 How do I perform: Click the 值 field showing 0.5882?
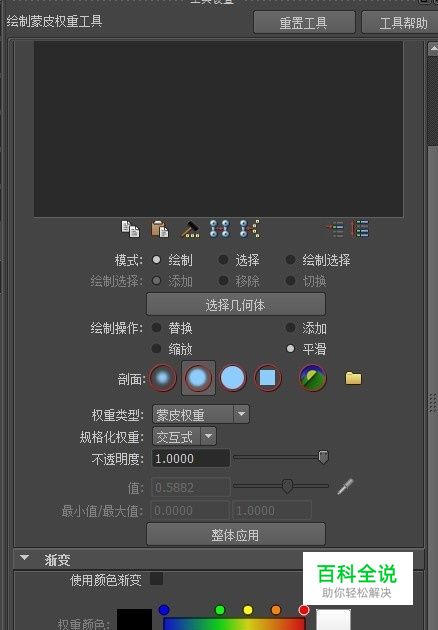point(191,487)
